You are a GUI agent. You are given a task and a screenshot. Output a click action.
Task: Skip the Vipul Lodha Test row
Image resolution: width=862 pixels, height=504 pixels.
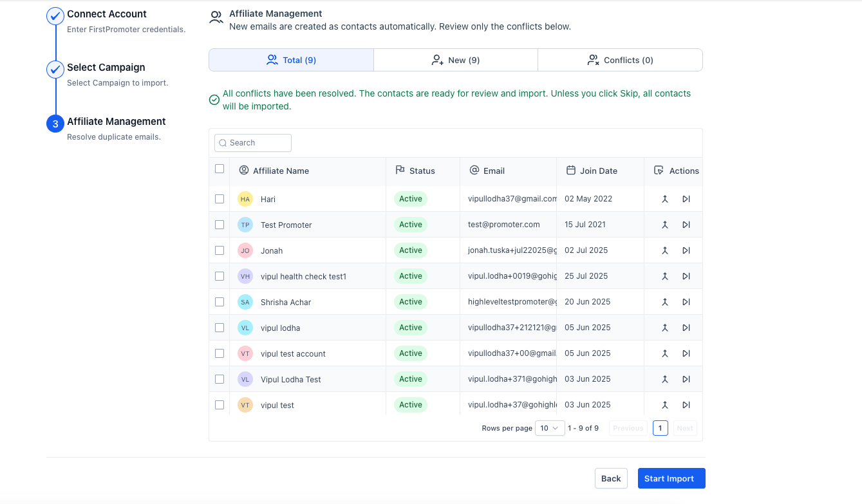coord(686,379)
